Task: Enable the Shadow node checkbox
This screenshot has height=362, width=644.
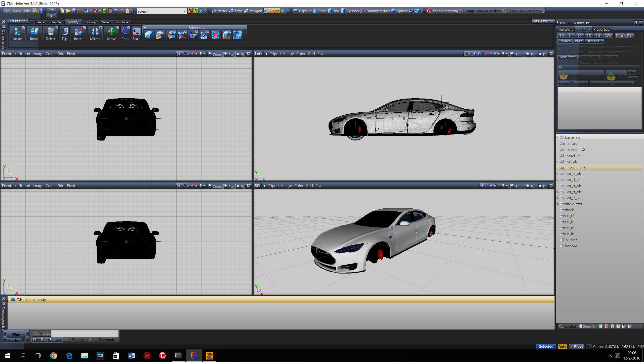Action: tap(561, 246)
